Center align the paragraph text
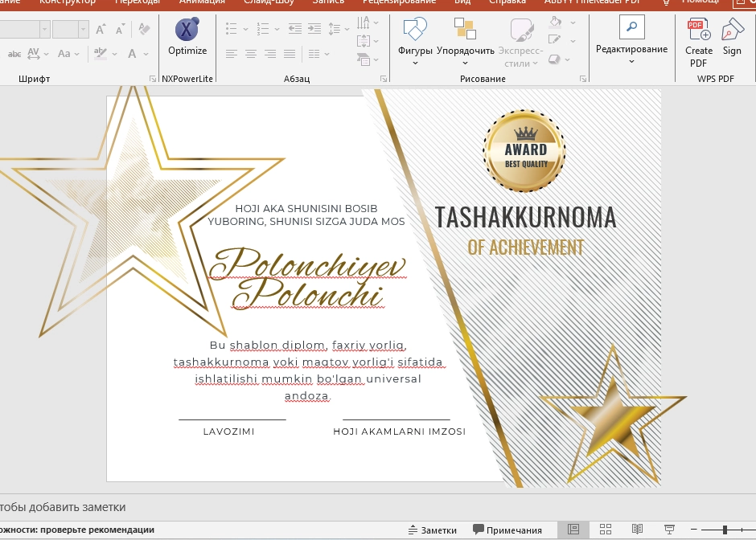 click(x=251, y=54)
